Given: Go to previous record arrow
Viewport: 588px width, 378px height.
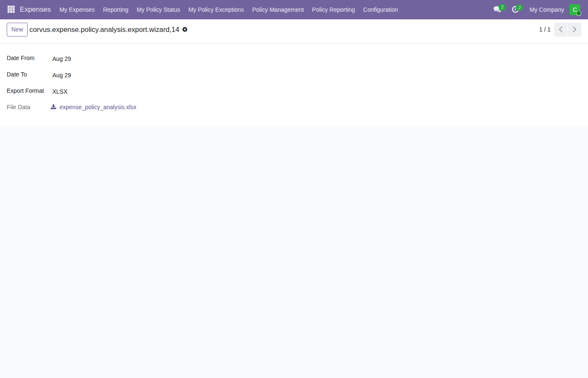Looking at the screenshot, I should [x=561, y=29].
